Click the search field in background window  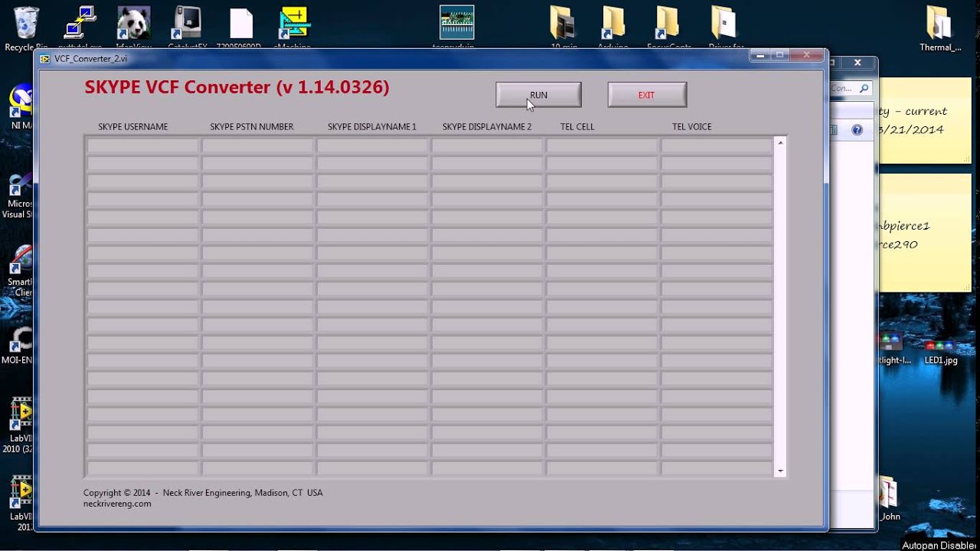click(x=850, y=88)
